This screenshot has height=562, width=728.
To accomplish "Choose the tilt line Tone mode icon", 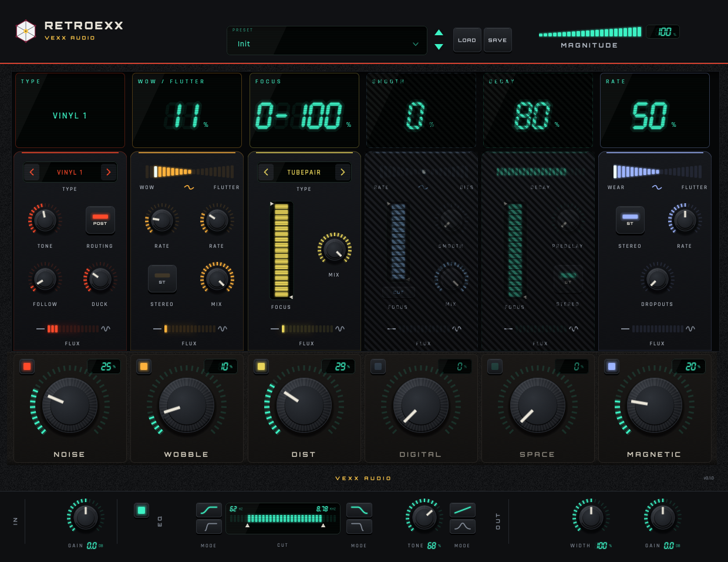I will click(x=463, y=510).
